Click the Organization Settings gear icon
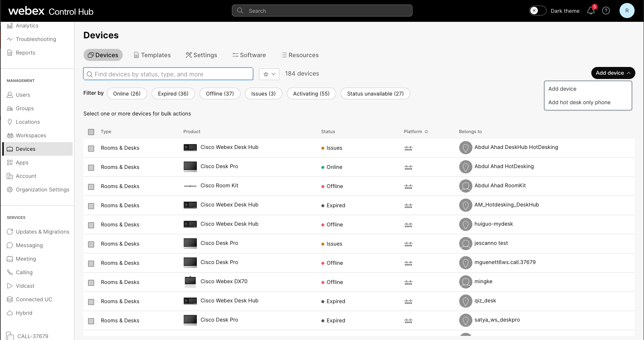644x340 pixels. point(10,190)
